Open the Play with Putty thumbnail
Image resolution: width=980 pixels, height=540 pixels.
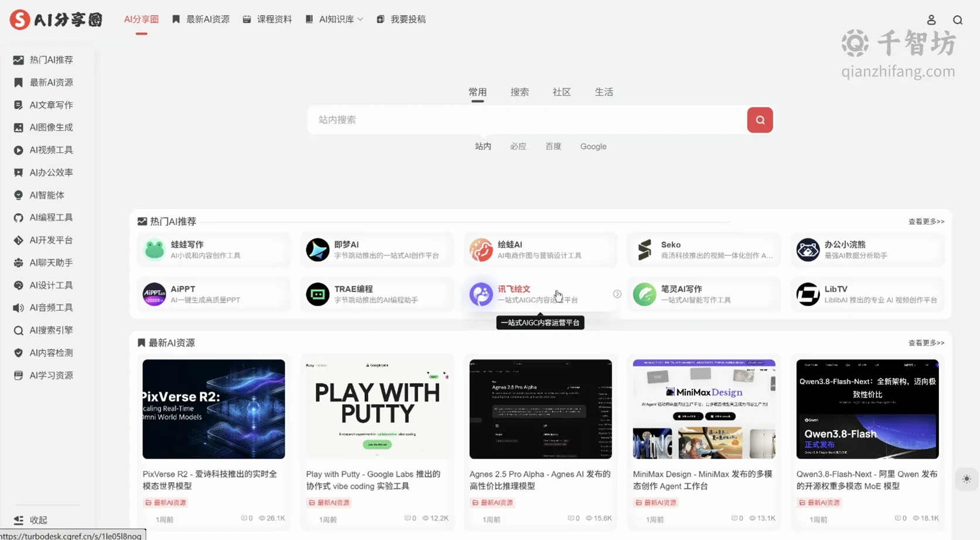click(377, 409)
